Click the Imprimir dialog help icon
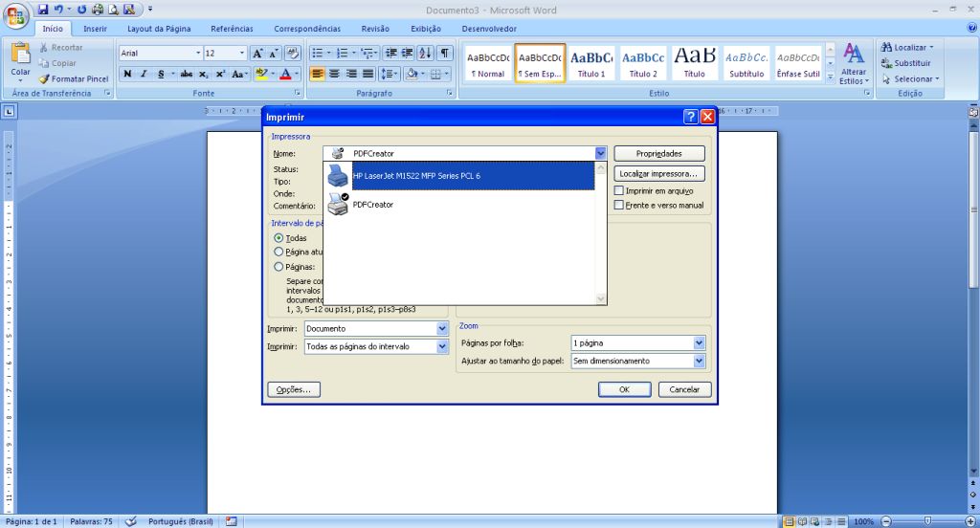This screenshot has height=528, width=980. (691, 117)
